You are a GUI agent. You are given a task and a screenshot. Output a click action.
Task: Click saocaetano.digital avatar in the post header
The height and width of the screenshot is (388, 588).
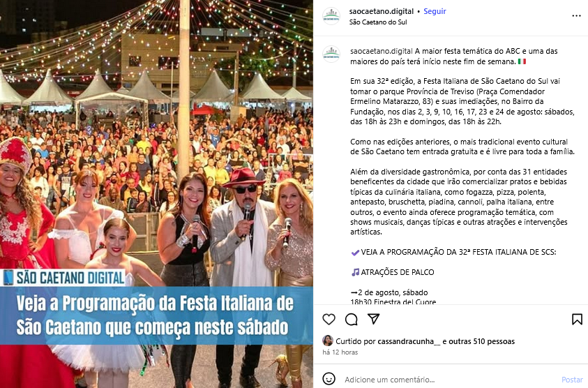(331, 16)
